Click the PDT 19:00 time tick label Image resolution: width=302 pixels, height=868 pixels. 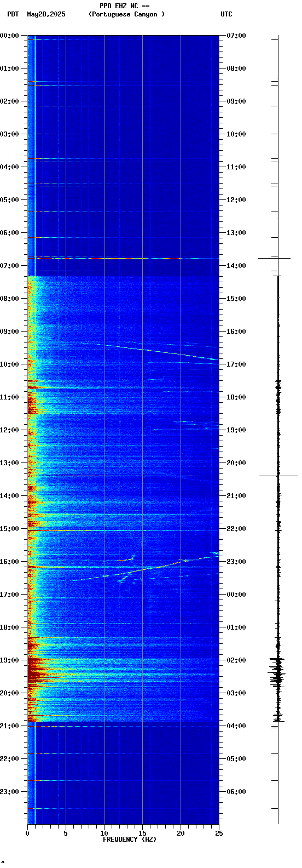coord(10,660)
